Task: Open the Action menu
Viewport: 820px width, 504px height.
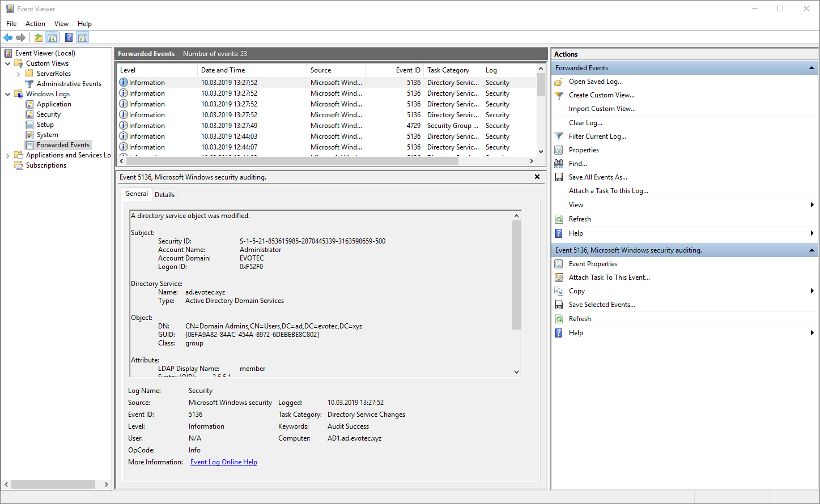Action: pos(35,23)
